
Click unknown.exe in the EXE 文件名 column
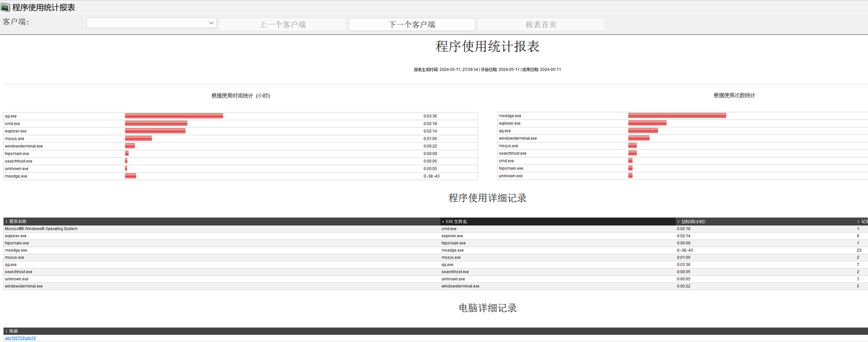pyautogui.click(x=453, y=279)
